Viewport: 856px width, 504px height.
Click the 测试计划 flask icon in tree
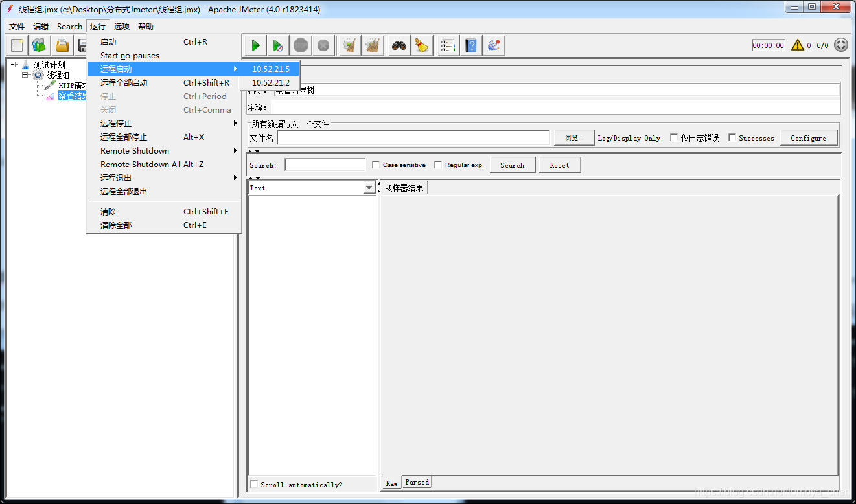(26, 65)
